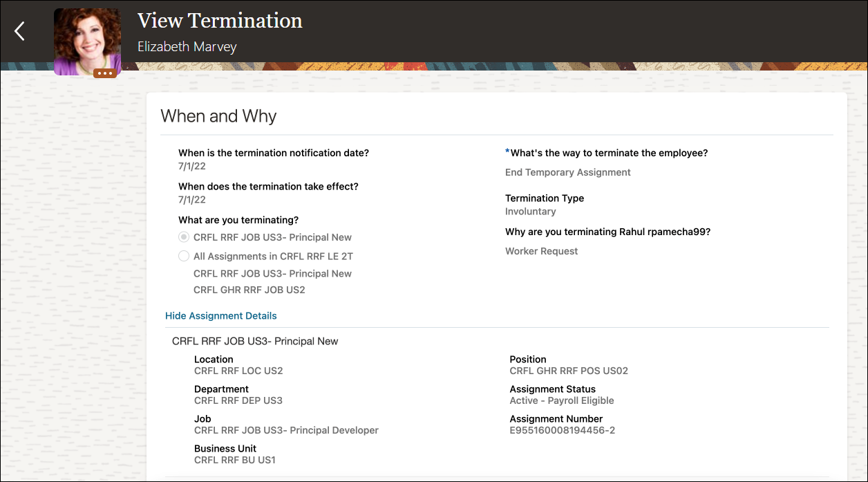Click the Principal Developer job value
The width and height of the screenshot is (868, 482).
click(x=286, y=430)
